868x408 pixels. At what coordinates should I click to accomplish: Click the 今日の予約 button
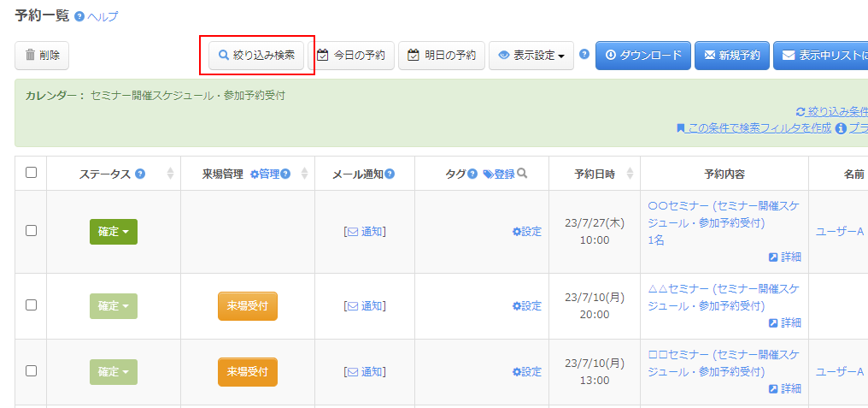pos(350,56)
